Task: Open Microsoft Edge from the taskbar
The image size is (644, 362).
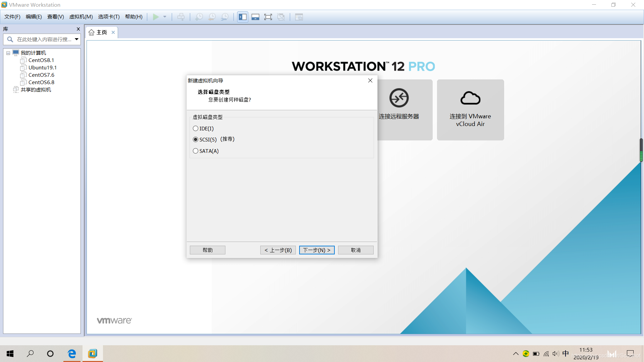Action: pos(72,354)
